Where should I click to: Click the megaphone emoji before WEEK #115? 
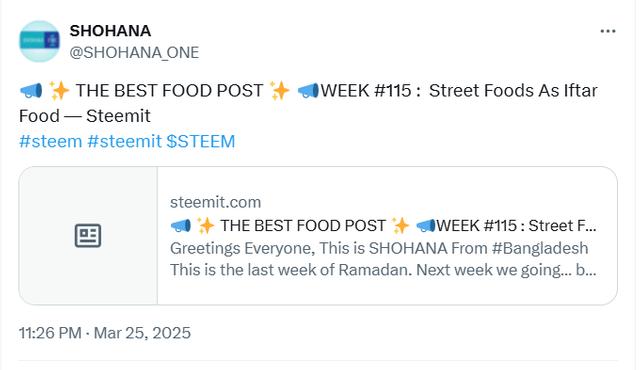308,91
